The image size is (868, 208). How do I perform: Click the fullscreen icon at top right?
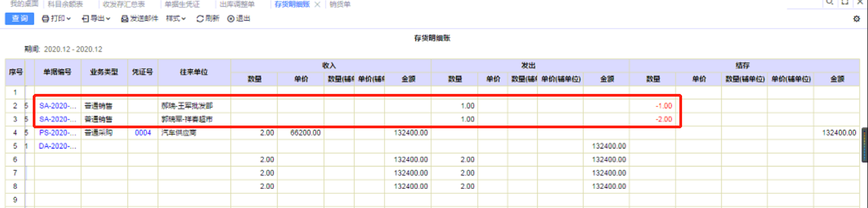(x=845, y=2)
